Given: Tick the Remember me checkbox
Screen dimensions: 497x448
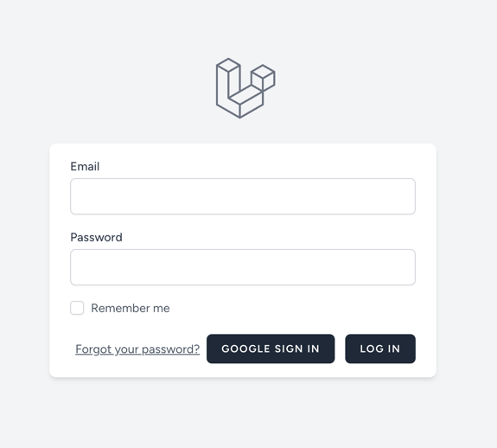Looking at the screenshot, I should 77,308.
